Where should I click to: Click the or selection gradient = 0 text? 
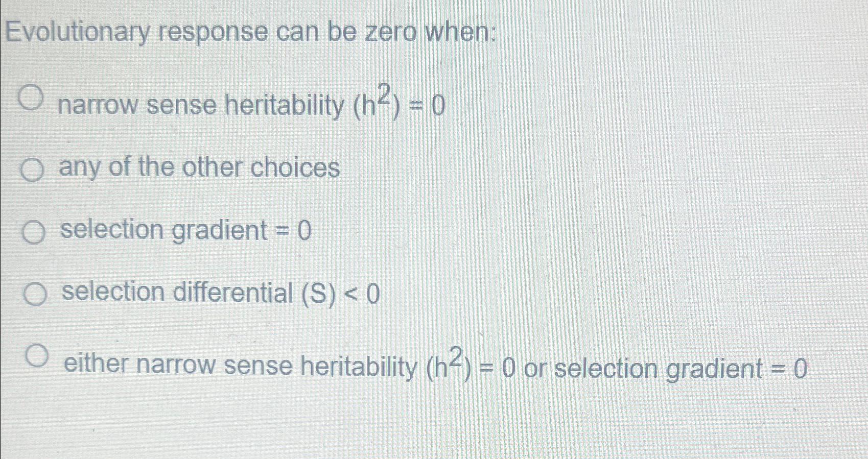coord(664,366)
